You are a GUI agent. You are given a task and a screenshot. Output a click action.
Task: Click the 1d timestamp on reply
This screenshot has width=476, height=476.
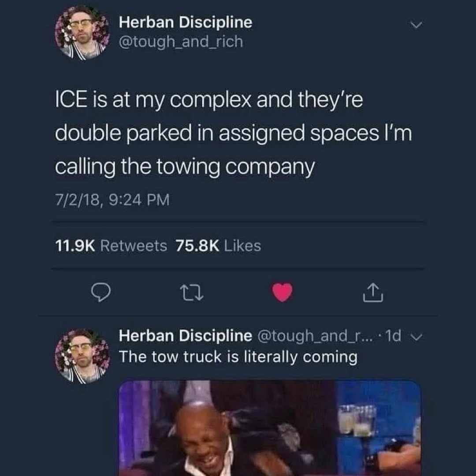click(x=393, y=336)
